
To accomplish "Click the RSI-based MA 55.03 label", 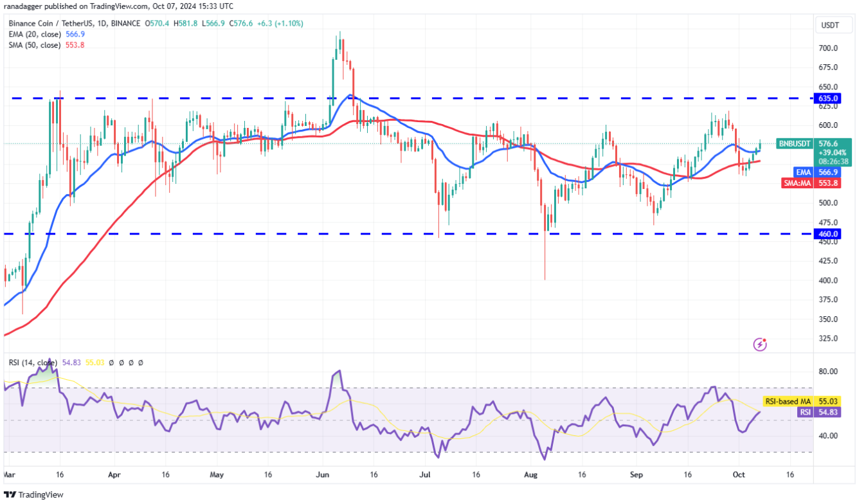I will [x=803, y=401].
